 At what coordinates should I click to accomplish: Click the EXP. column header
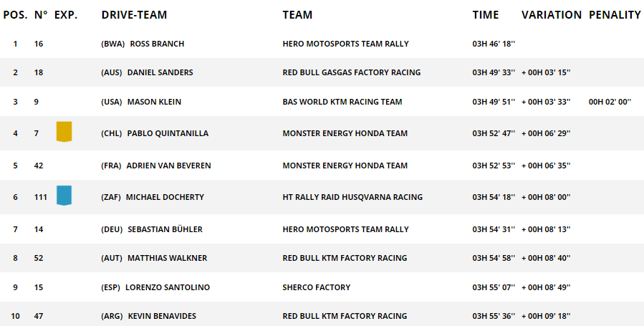(66, 15)
